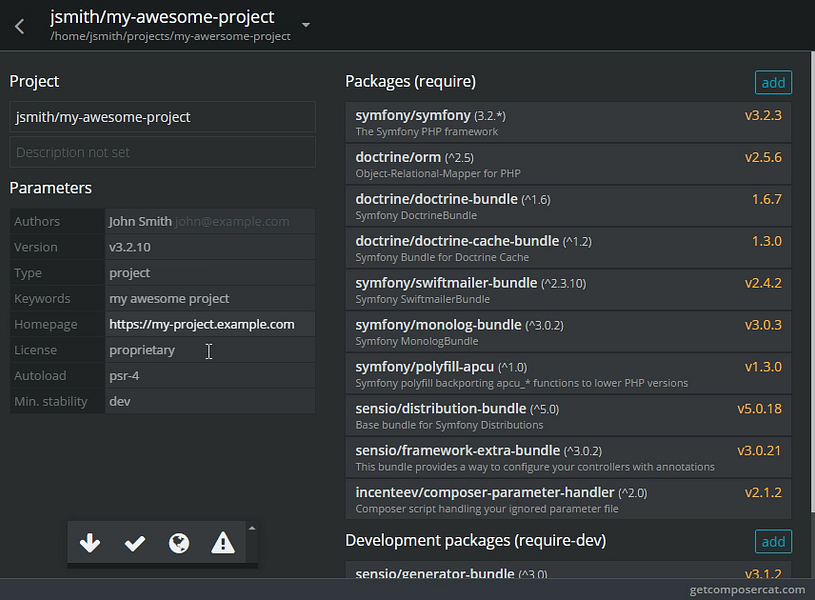Change the Type value project
The width and height of the screenshot is (815, 600).
[x=210, y=273]
